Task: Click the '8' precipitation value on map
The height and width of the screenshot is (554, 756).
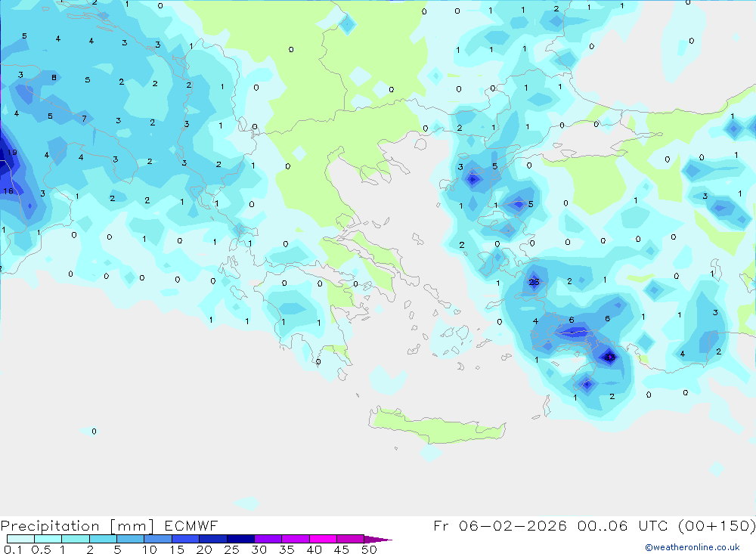Action: [x=54, y=78]
